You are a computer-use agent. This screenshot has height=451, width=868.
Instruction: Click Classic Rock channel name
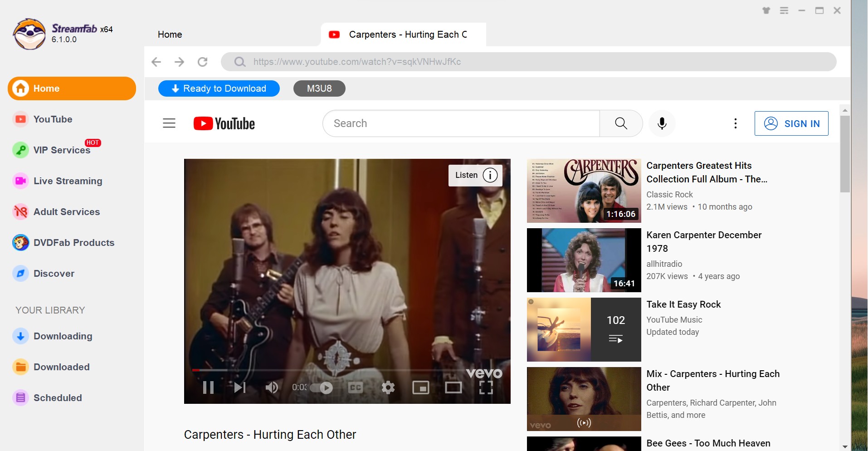click(669, 195)
